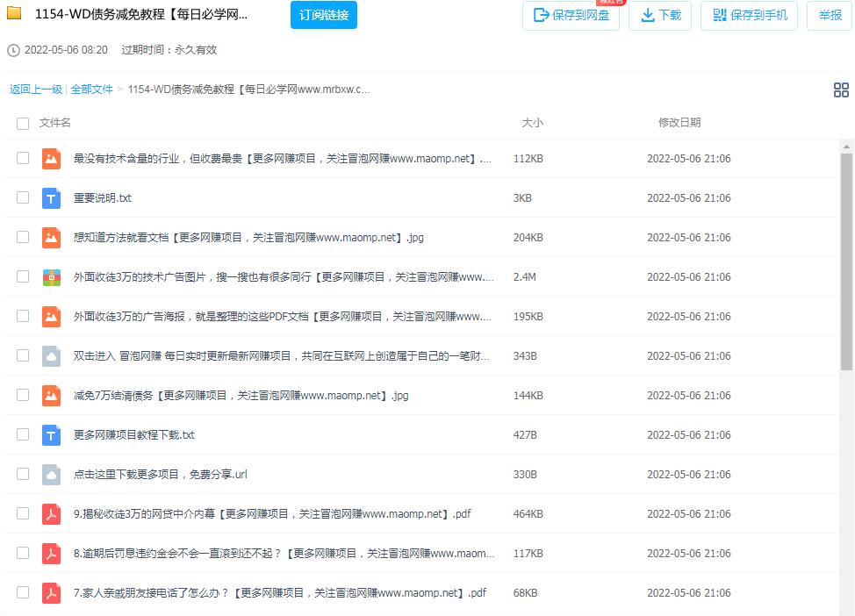
Task: Select checkbox of 外面收徒3万的广告海报 file
Action: [23, 316]
